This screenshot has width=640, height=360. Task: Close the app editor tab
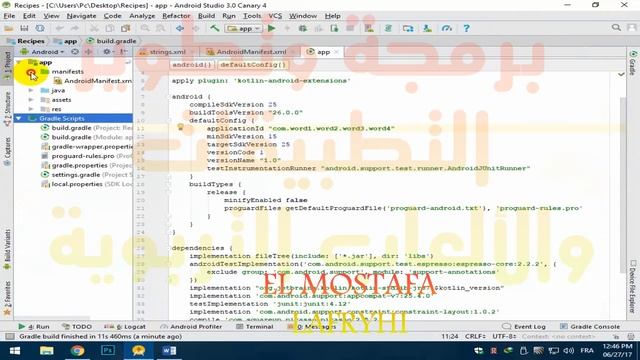pos(336,52)
